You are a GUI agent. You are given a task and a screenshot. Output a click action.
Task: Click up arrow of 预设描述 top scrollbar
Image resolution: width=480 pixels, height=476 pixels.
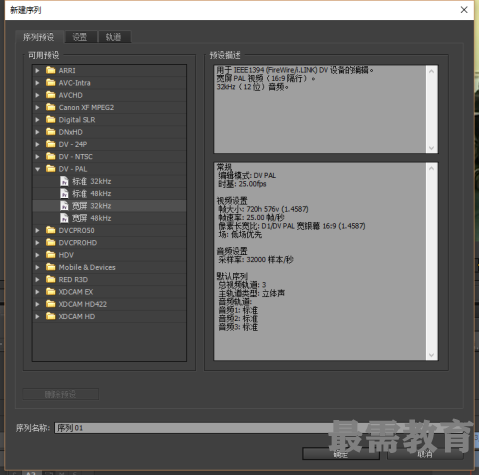(431, 71)
